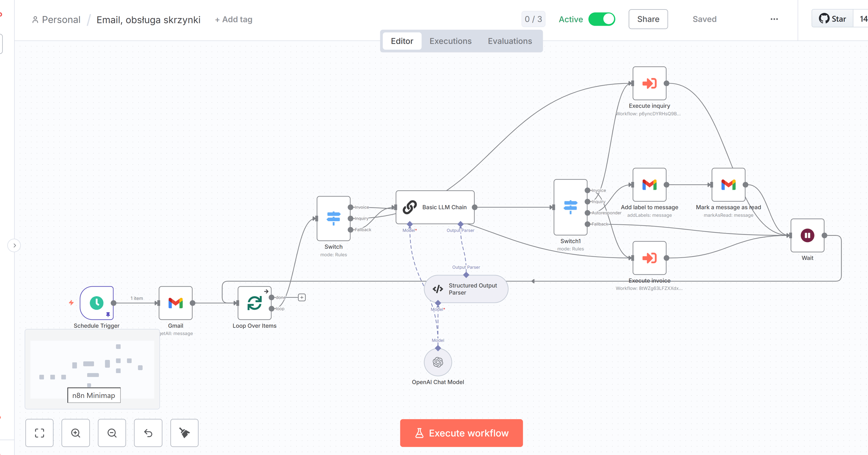Click the Execute workflow button
Screen dimensions: 868x455
pos(461,433)
